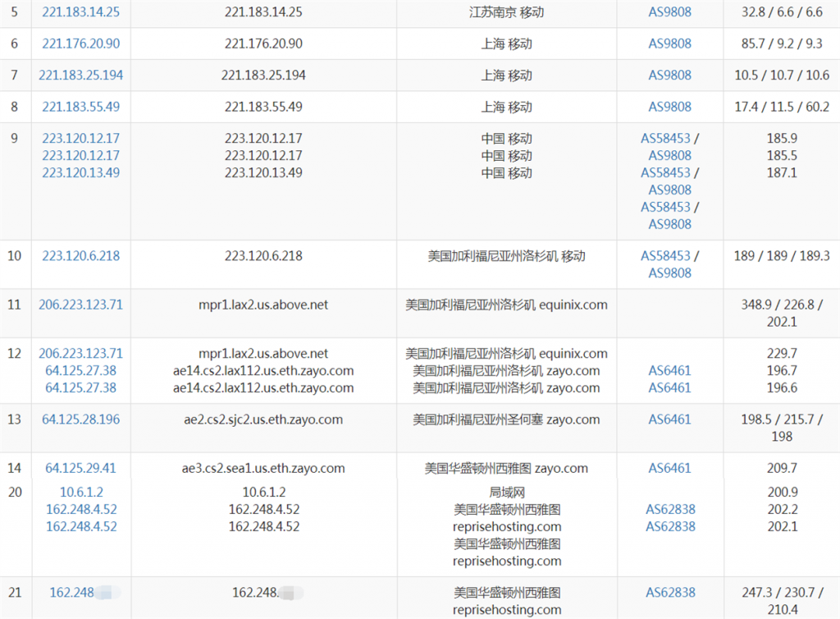This screenshot has width=840, height=619.
Task: Click partially blurred 162.248 link in hop 21
Action: (84, 592)
